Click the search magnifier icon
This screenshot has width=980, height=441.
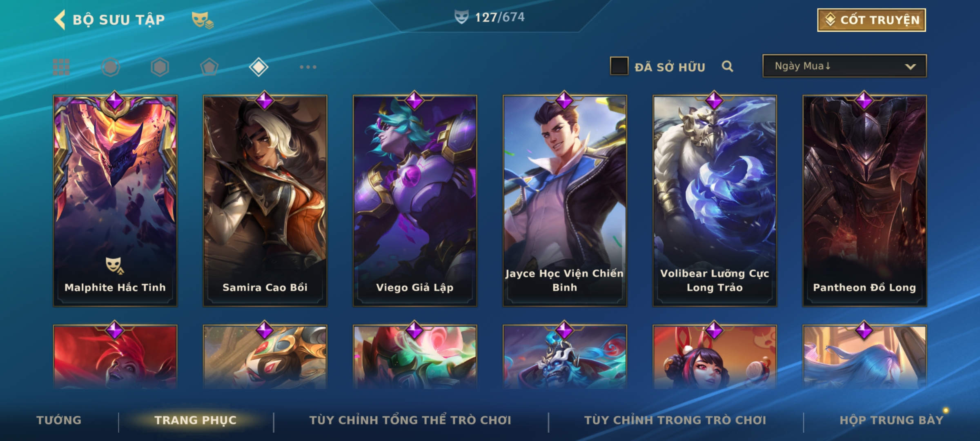727,66
